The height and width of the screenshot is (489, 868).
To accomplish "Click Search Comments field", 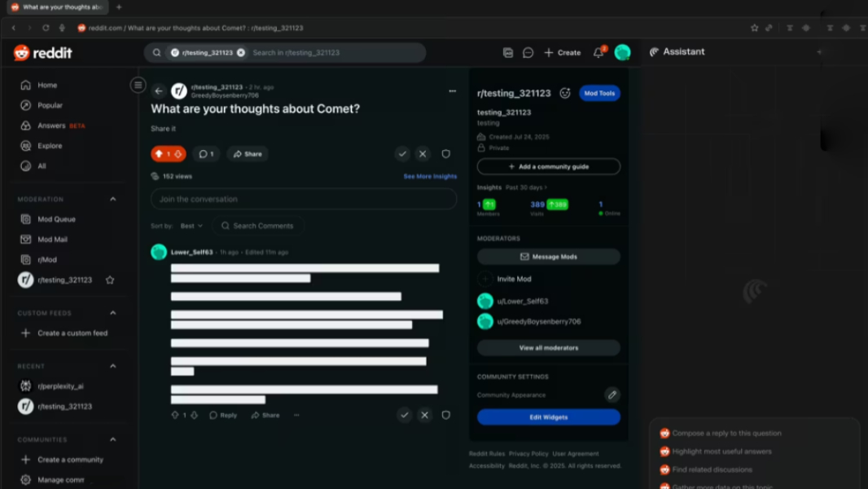I will [x=258, y=226].
